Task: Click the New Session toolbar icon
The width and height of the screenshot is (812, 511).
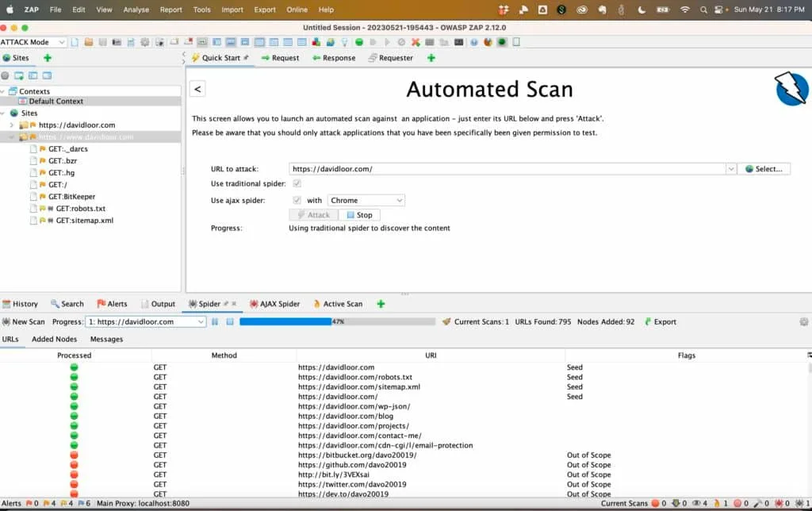Action: click(x=75, y=43)
